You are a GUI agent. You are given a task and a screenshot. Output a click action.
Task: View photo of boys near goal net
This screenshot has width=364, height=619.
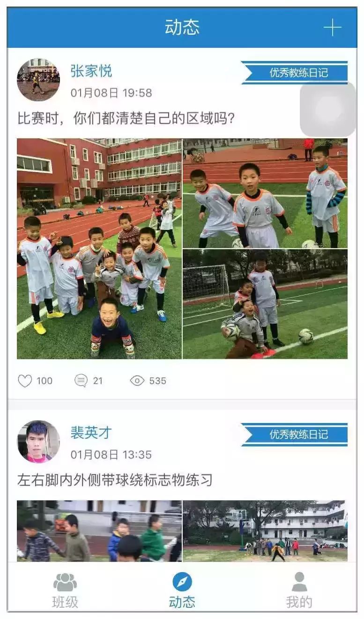click(265, 304)
